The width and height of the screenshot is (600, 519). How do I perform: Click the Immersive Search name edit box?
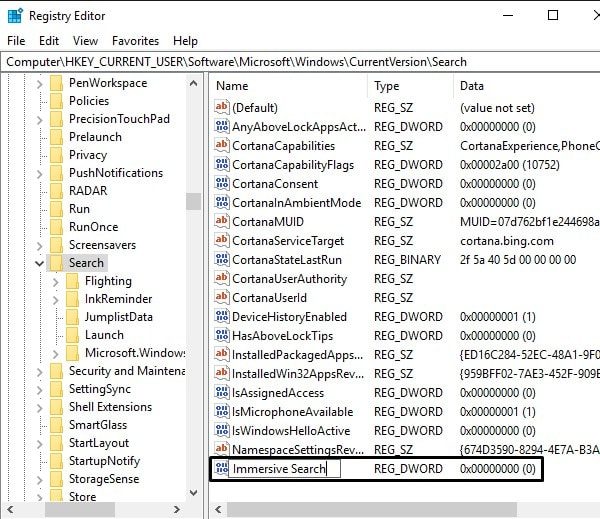284,468
